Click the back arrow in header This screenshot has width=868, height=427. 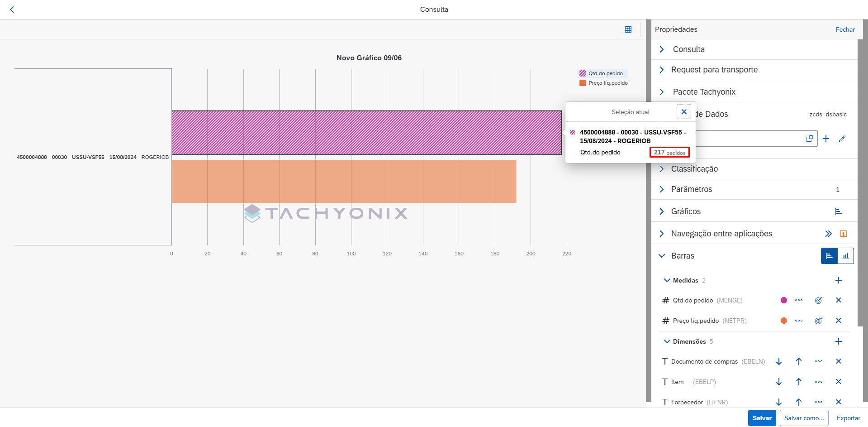coord(12,10)
